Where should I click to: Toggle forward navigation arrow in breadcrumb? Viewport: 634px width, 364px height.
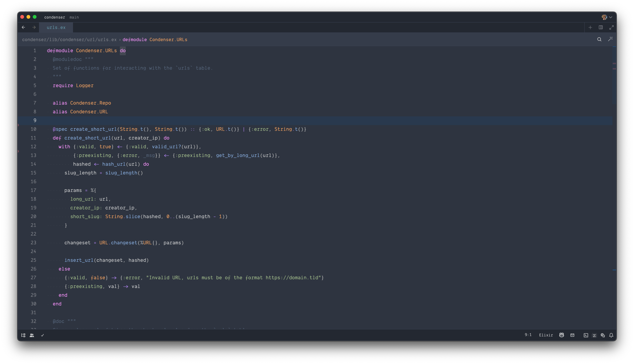[34, 27]
